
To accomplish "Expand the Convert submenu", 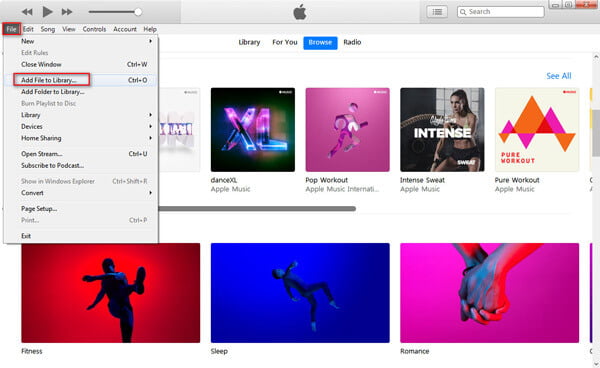I will tap(80, 193).
